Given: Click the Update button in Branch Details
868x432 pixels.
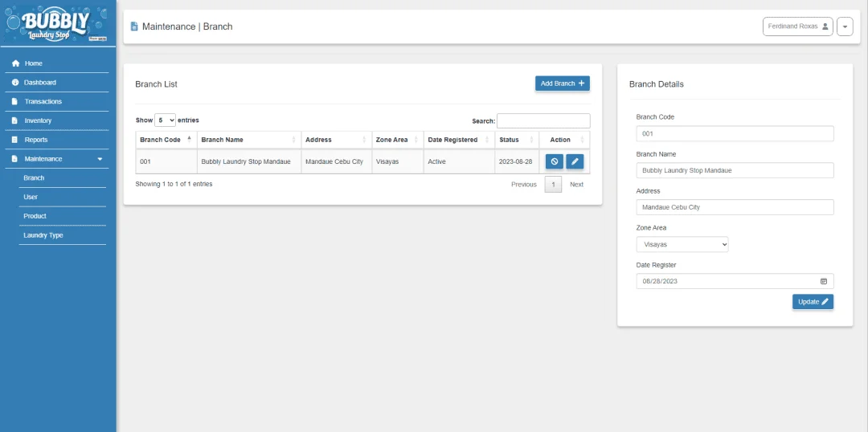Looking at the screenshot, I should pyautogui.click(x=813, y=302).
